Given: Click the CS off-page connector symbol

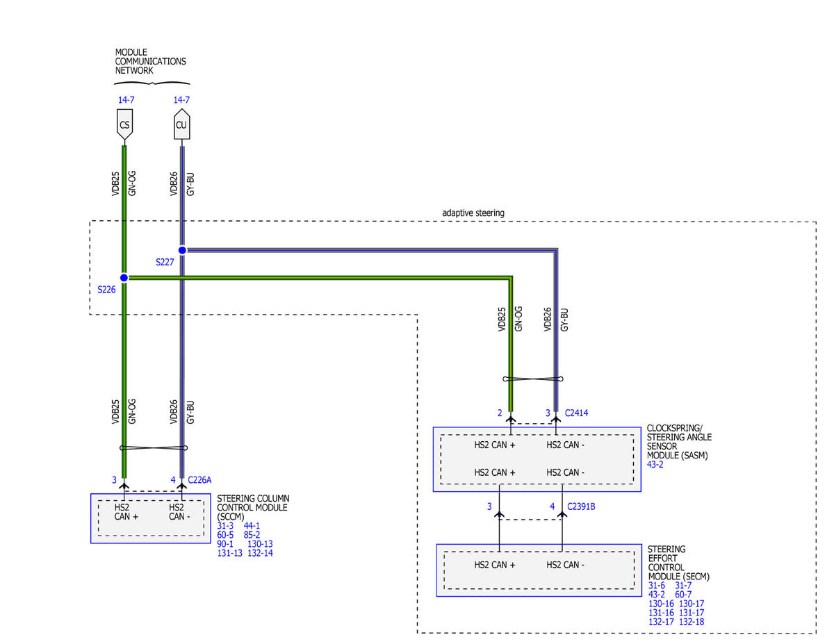Looking at the screenshot, I should 124,123.
